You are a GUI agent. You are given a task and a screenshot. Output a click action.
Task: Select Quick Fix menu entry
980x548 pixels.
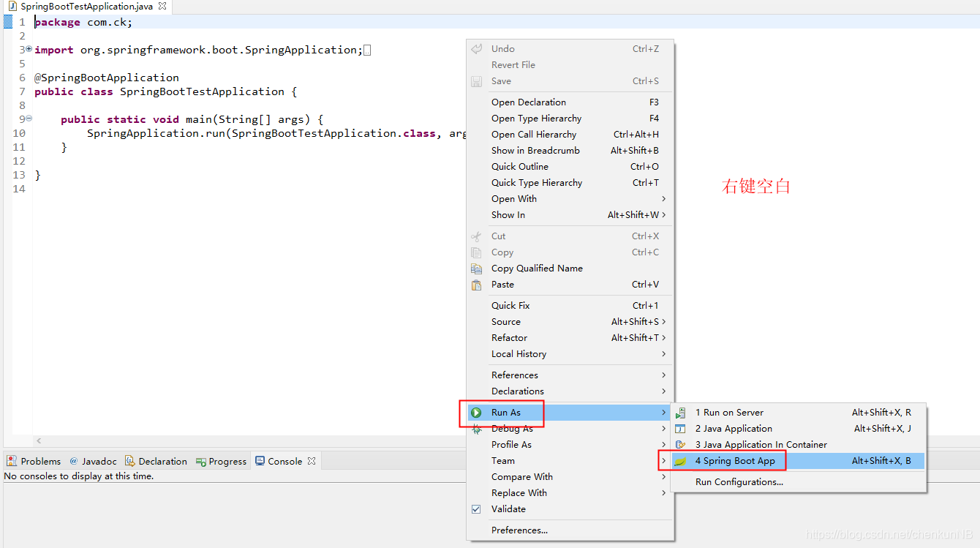(x=570, y=306)
